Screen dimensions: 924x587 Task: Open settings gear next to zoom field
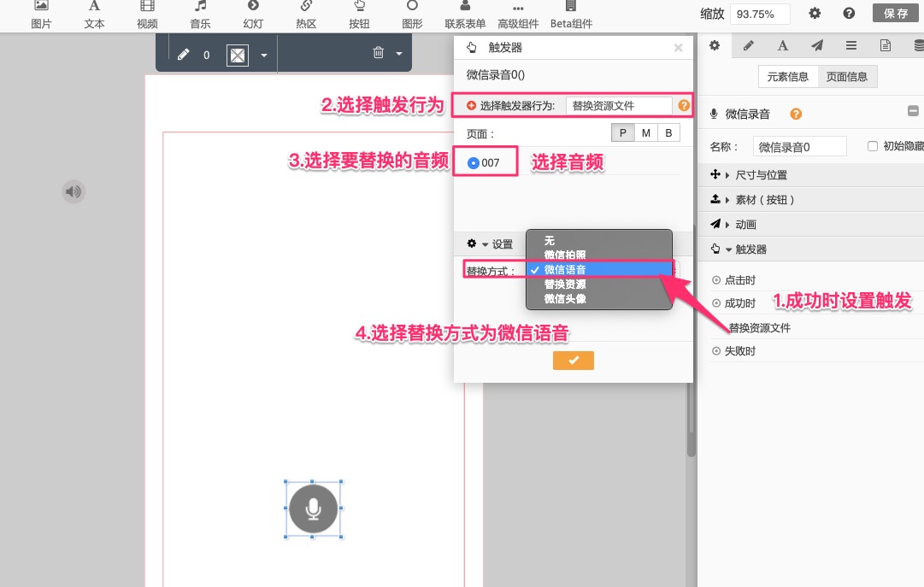pyautogui.click(x=815, y=14)
